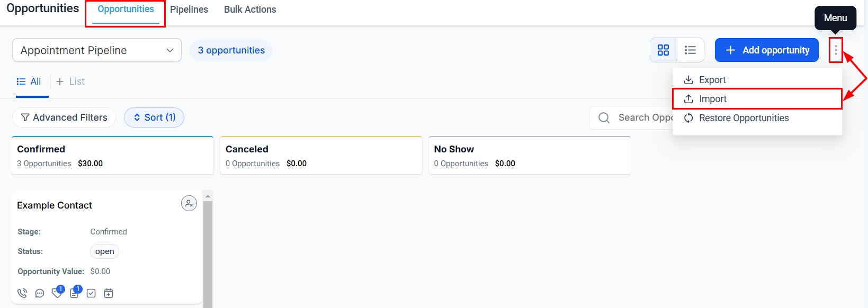Click the add appointment calendar icon
Screen dimensions: 868x308
click(109, 293)
